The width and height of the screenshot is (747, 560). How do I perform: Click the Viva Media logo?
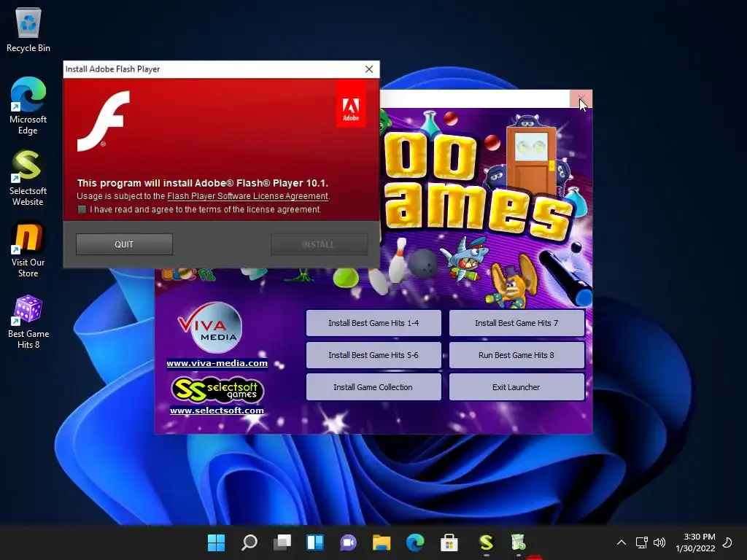click(211, 327)
